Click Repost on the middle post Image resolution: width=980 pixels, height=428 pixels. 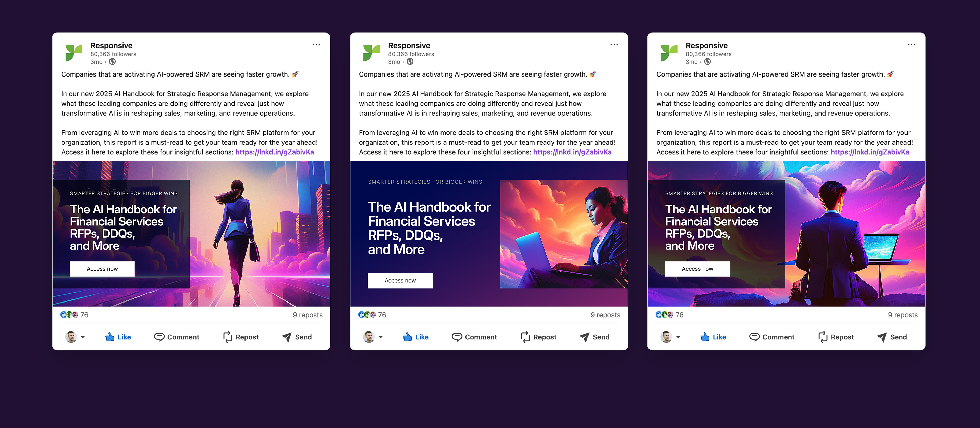(538, 337)
